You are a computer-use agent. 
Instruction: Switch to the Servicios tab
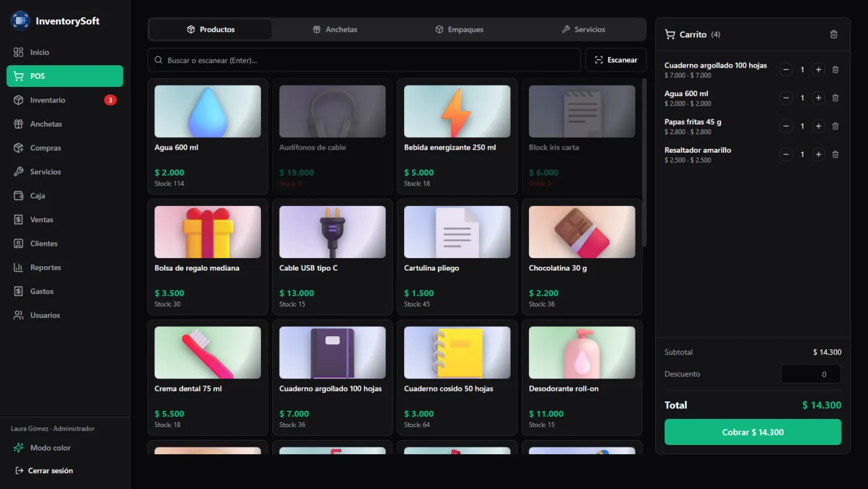(x=583, y=29)
